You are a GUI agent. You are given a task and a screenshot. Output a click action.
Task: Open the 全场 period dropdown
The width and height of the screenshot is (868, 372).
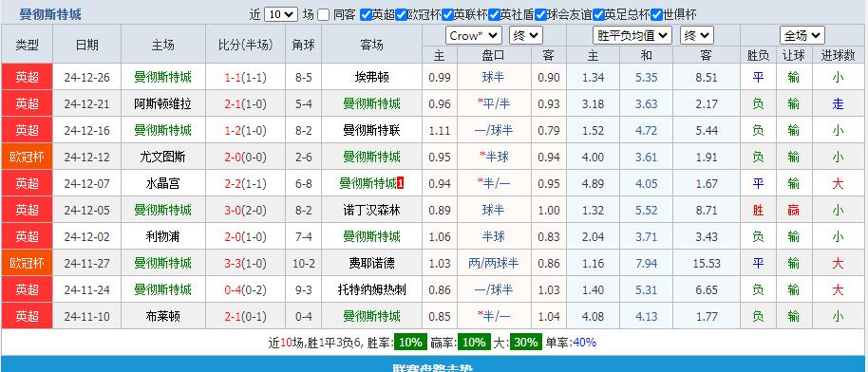click(802, 36)
